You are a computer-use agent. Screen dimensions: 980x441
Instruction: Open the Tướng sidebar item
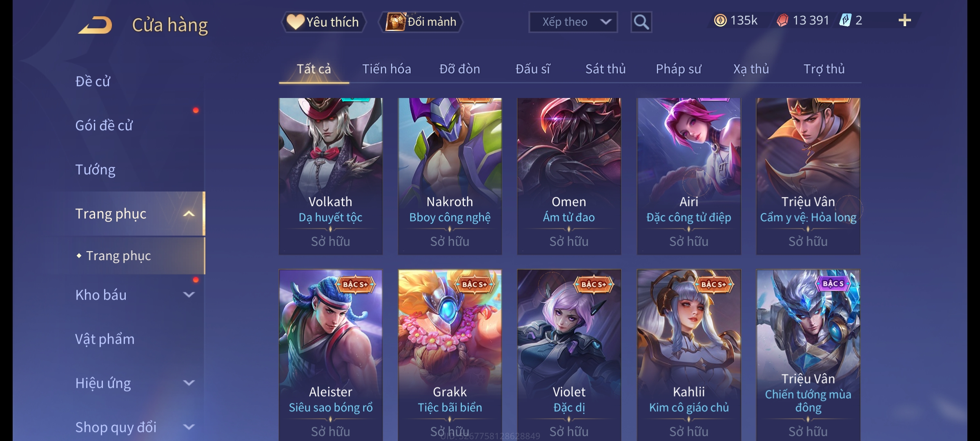tap(95, 169)
